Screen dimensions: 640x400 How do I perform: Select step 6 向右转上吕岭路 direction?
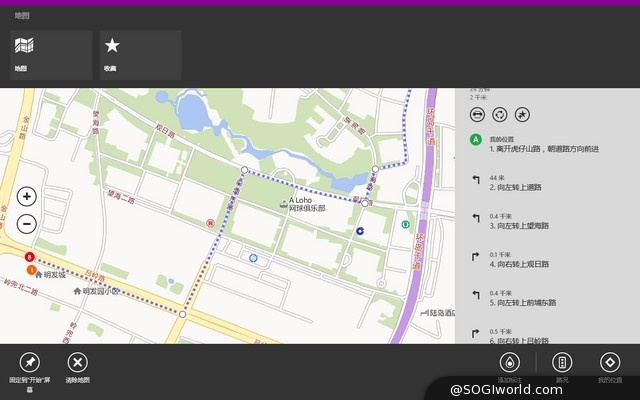[x=519, y=340]
